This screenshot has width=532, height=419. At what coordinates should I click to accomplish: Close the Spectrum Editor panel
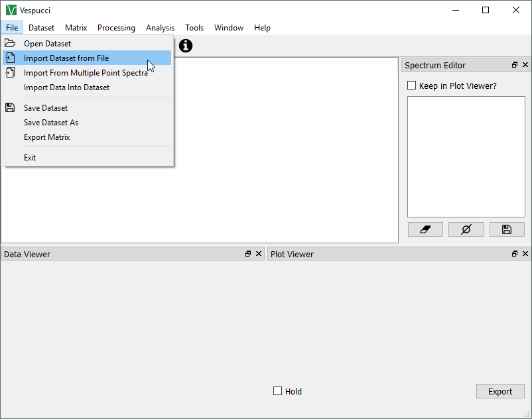pyautogui.click(x=525, y=65)
